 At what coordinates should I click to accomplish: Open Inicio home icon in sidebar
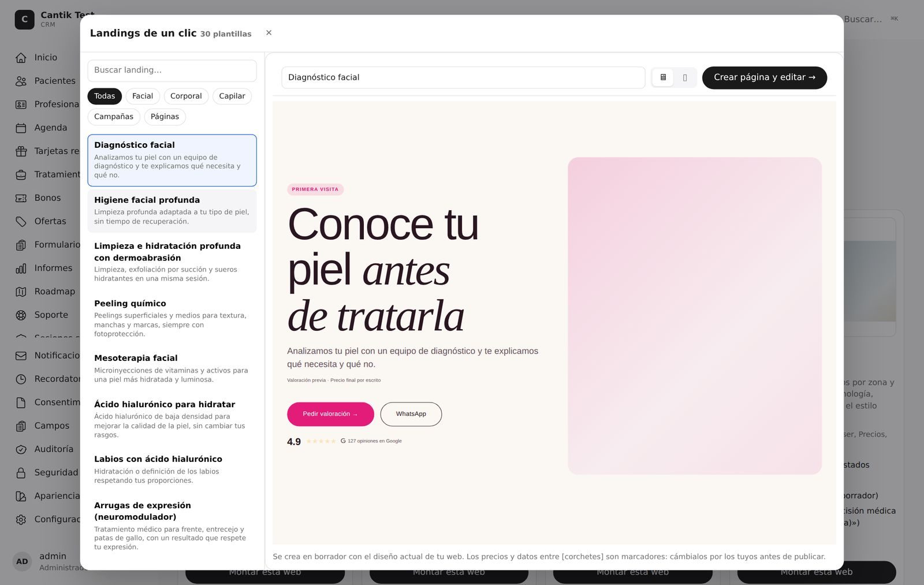21,58
